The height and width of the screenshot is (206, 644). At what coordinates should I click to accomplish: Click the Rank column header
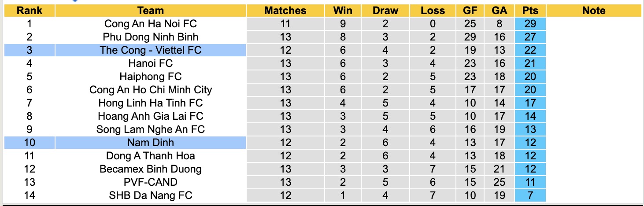click(x=29, y=11)
